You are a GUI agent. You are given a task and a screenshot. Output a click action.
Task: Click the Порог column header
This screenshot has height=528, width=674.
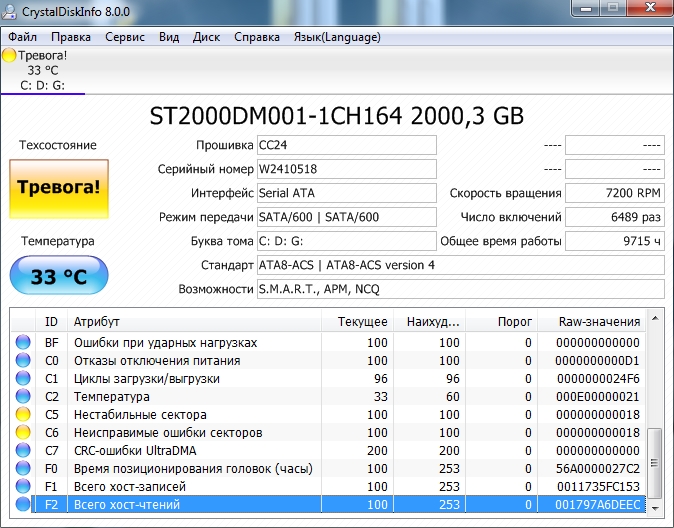point(502,322)
